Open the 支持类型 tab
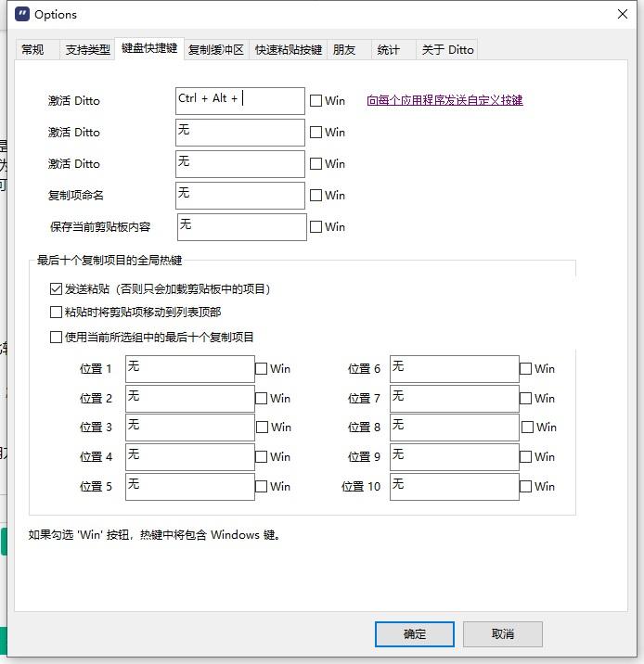Image resolution: width=644 pixels, height=664 pixels. (88, 50)
